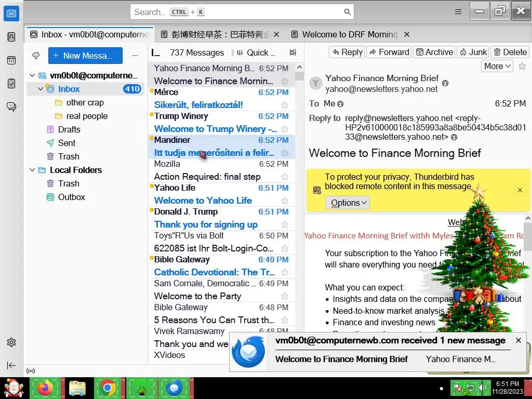Open message list display options

pos(293,52)
